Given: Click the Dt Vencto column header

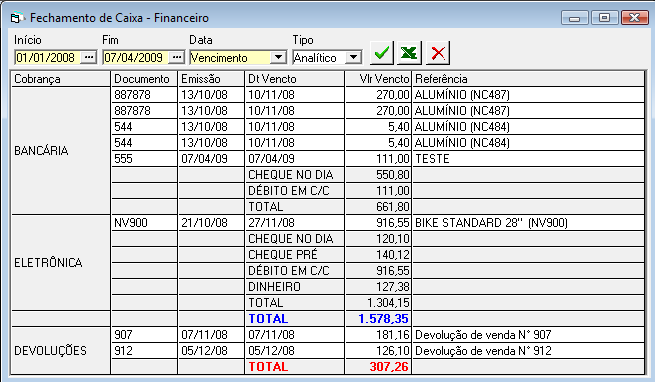Looking at the screenshot, I should (295, 79).
